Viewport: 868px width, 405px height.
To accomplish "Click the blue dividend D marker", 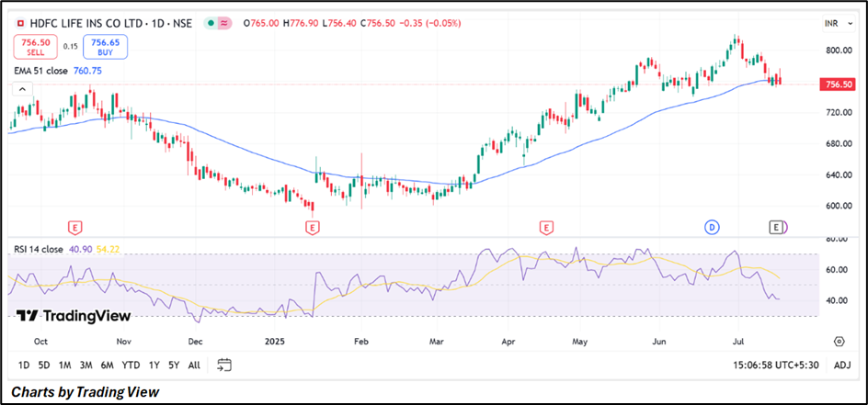I will pyautogui.click(x=711, y=226).
